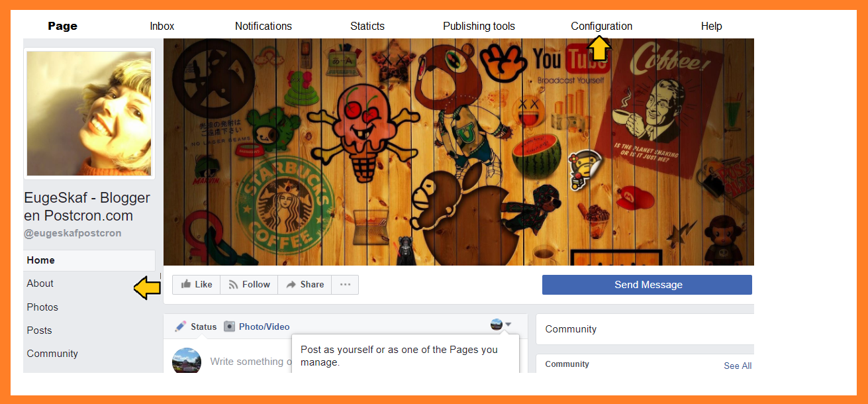The height and width of the screenshot is (404, 868).
Task: Click the Like thumbs-up button
Action: pos(197,285)
